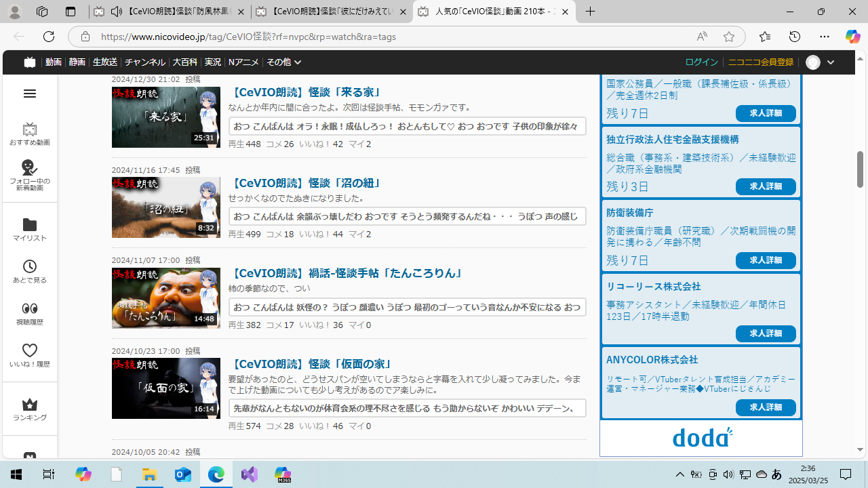Switch to 防風林 browser tab
This screenshot has width=868, height=488.
pos(168,12)
